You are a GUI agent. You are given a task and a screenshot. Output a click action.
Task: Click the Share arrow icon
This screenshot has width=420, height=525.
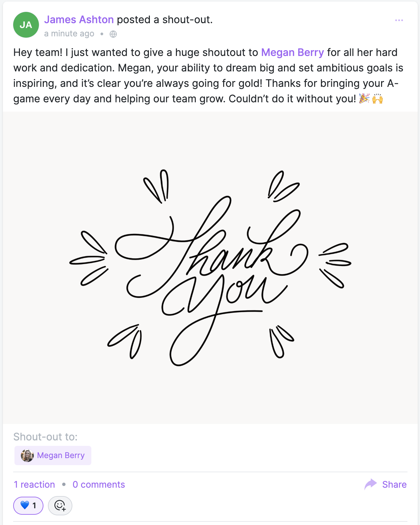[370, 484]
